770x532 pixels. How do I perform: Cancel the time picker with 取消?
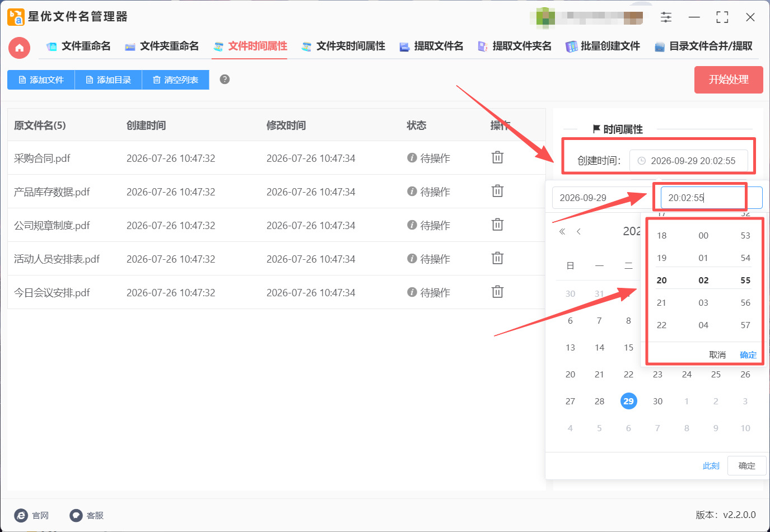coord(717,354)
